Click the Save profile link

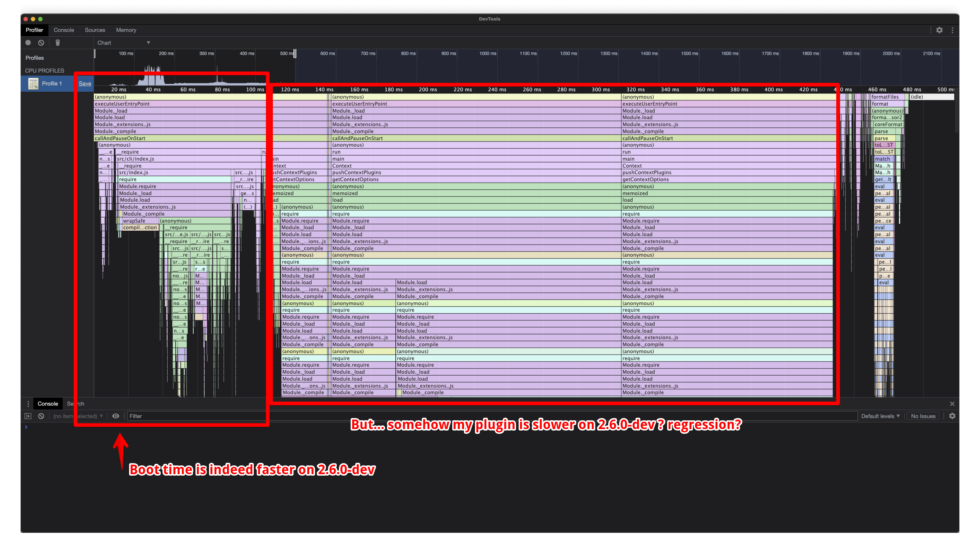pyautogui.click(x=85, y=84)
